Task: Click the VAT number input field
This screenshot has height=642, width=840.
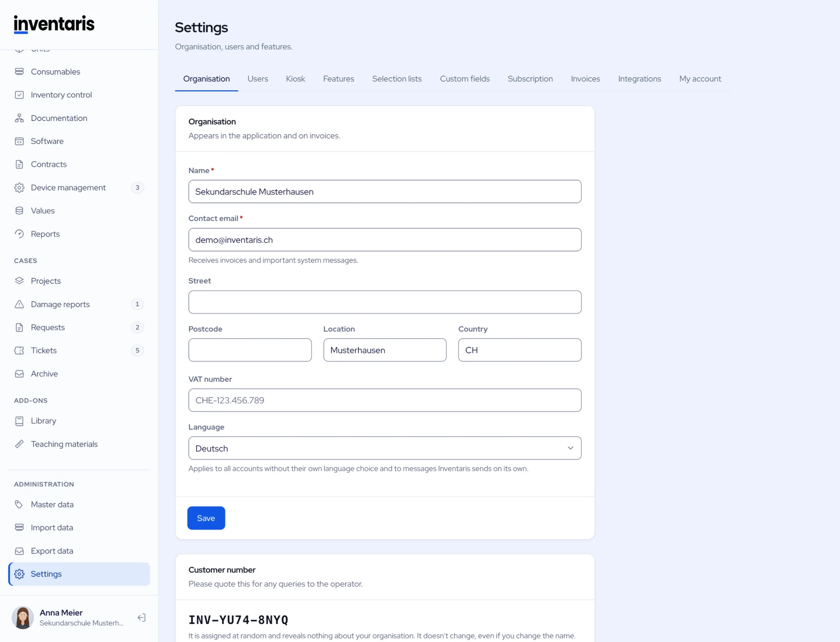Action: (x=385, y=400)
